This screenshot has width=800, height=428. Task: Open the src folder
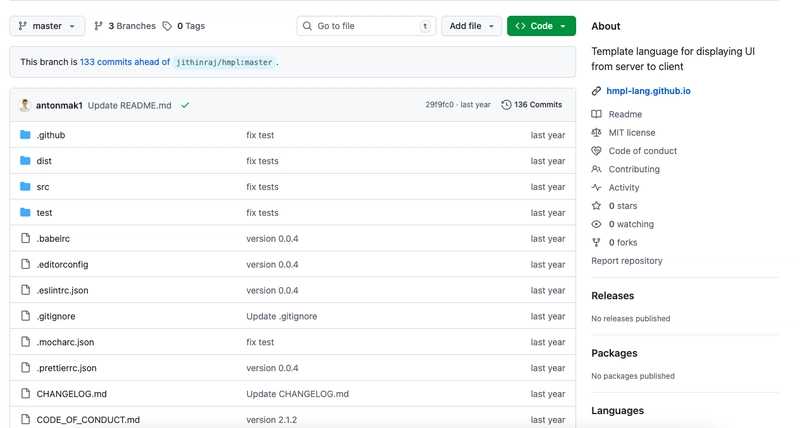[x=43, y=187]
